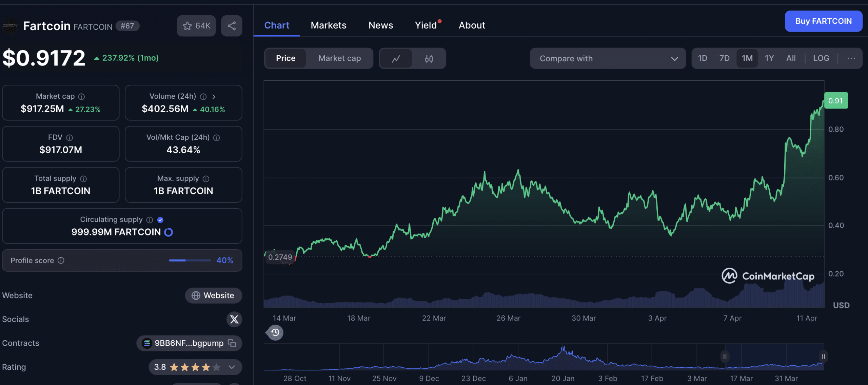Set chart range to 1D
868x385 pixels.
[x=703, y=58]
